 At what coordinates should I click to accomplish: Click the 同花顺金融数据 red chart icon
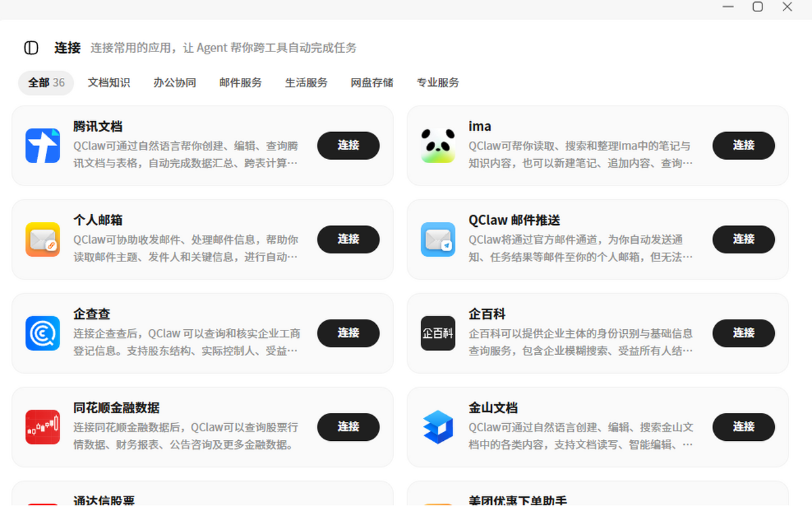coord(43,427)
